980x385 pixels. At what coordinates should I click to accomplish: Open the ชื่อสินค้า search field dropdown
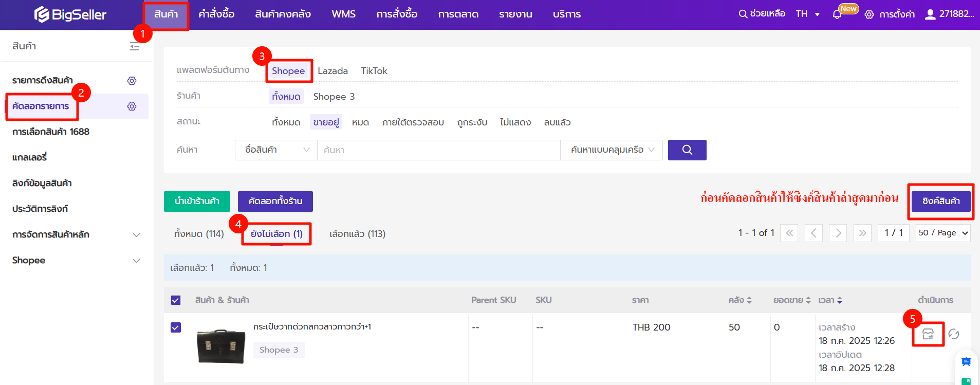(276, 150)
